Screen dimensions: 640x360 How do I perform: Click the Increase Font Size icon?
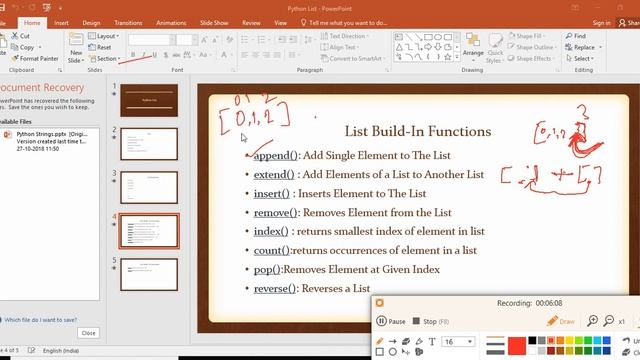[204, 40]
